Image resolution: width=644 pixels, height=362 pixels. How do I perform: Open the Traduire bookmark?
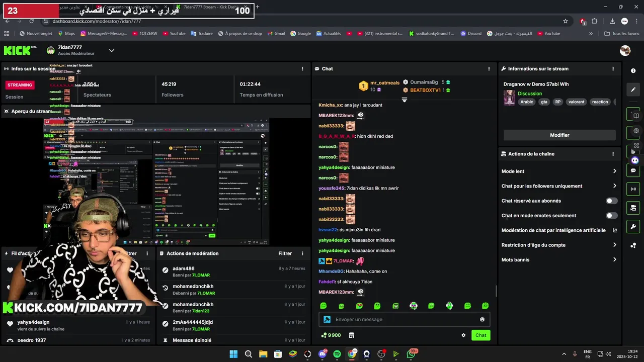tap(201, 34)
